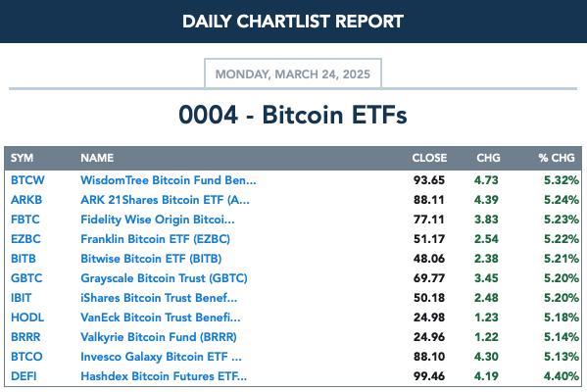Open Fidelity Wise Origin Bitcoin link
This screenshot has width=587, height=392.
[157, 220]
